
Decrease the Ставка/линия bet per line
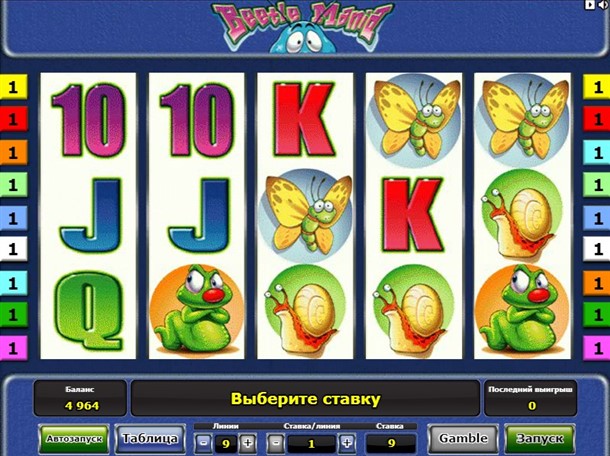[x=276, y=443]
